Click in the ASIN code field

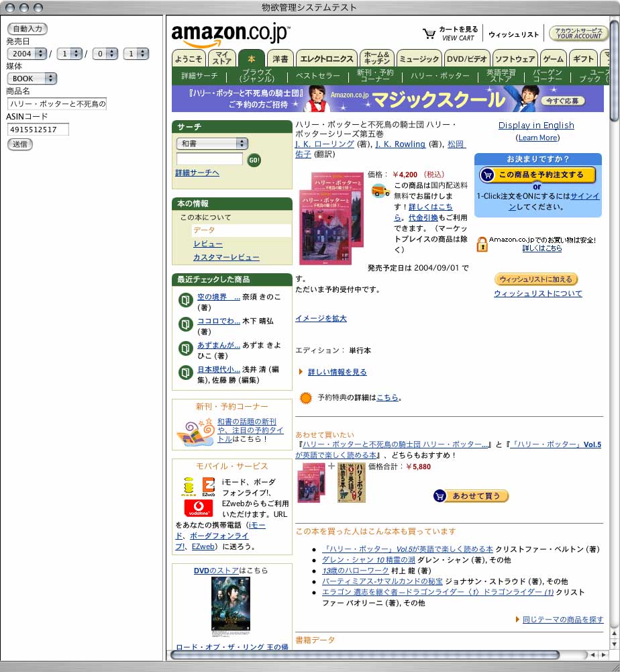click(38, 130)
